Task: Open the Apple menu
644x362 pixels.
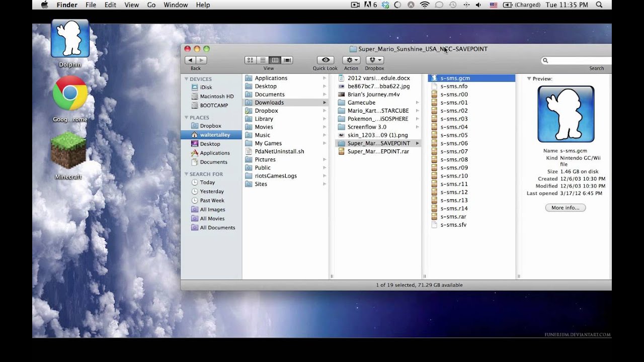Action: tap(44, 5)
